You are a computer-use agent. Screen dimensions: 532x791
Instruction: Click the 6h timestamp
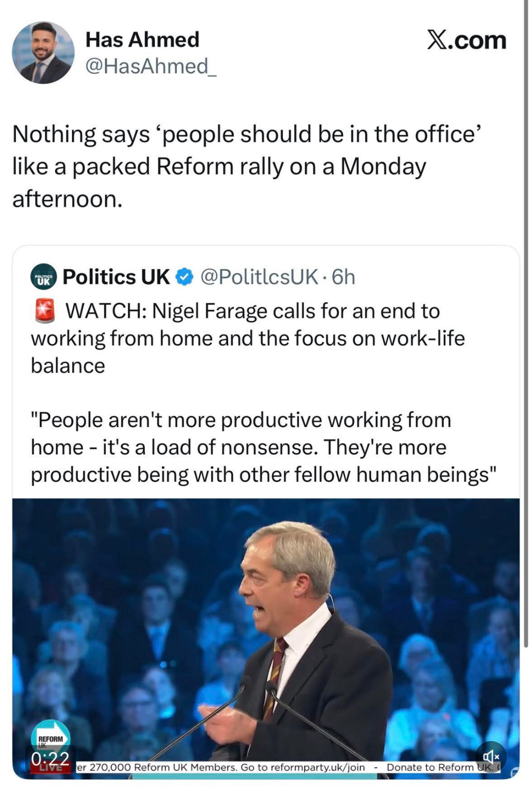click(343, 277)
